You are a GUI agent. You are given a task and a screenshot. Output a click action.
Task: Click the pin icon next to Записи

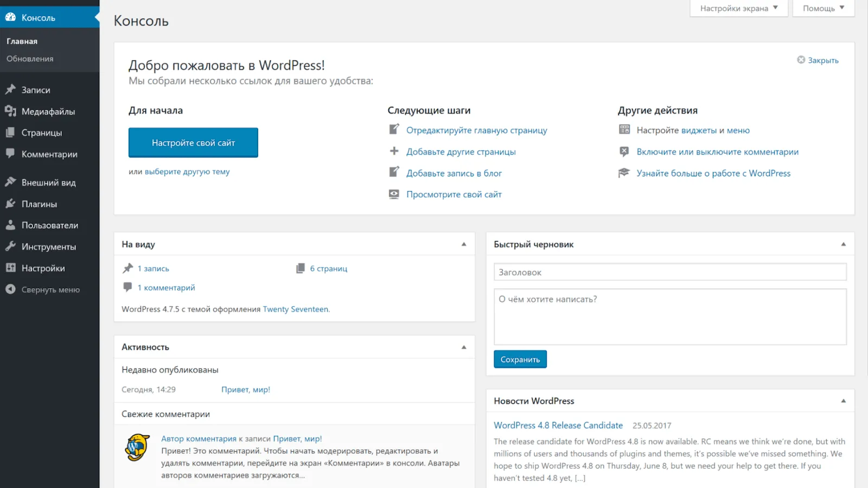click(10, 90)
